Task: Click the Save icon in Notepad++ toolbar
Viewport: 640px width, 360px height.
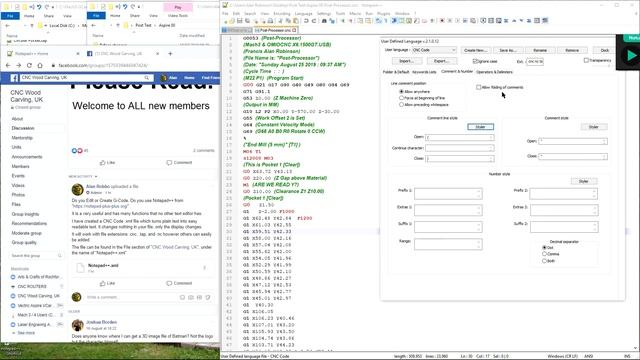Action: click(x=240, y=21)
